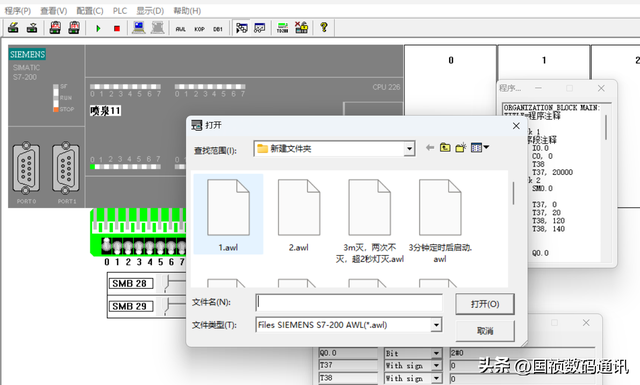Click the toolbar icon right of DB1
This screenshot has height=385, width=640.
(x=242, y=28)
